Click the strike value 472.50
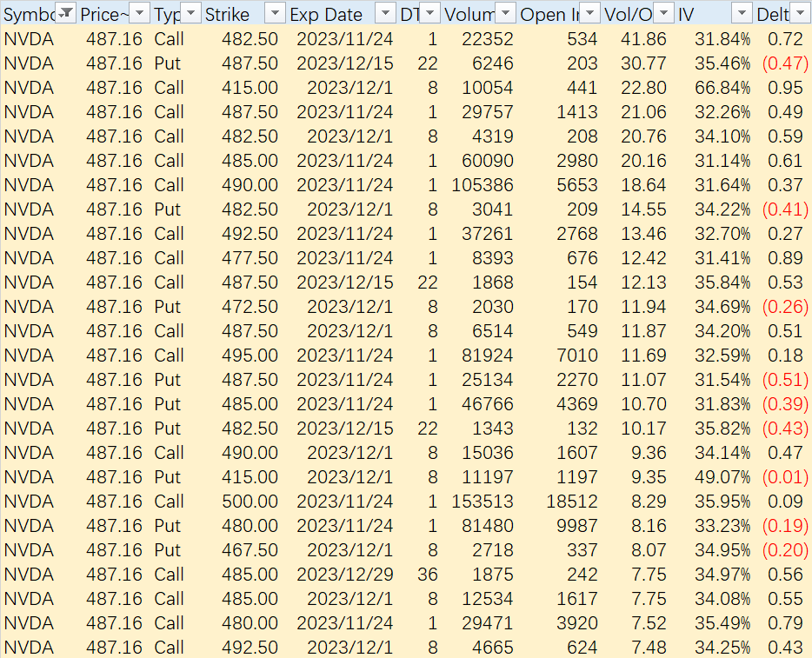The image size is (812, 658). click(x=250, y=307)
